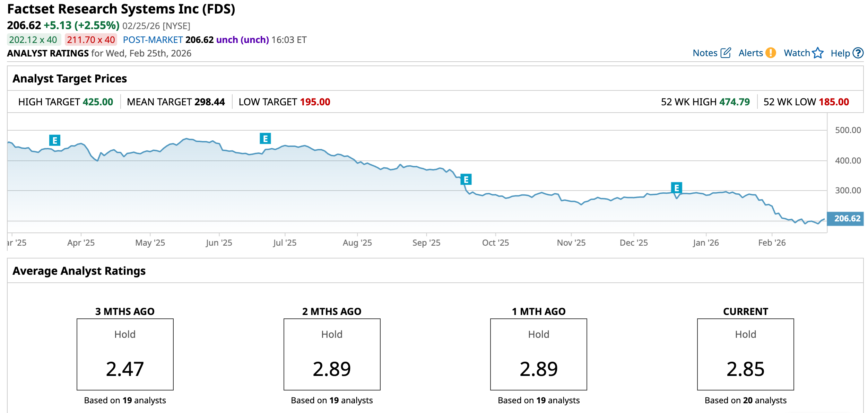
Task: Click the POST-MARKET label
Action: click(153, 40)
